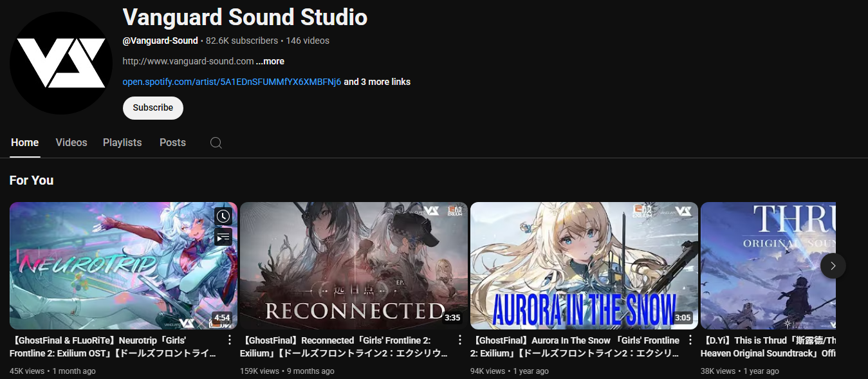Expand channel description with ...more
This screenshot has height=379, width=868.
click(270, 61)
